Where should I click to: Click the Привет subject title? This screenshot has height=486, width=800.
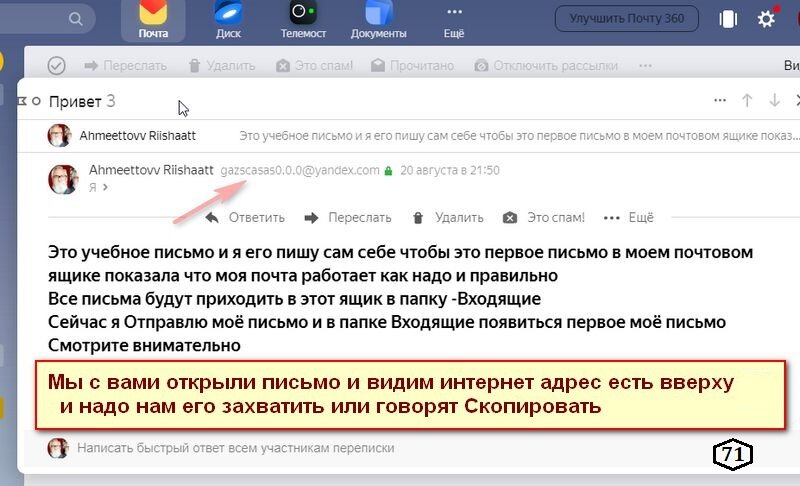tap(75, 101)
